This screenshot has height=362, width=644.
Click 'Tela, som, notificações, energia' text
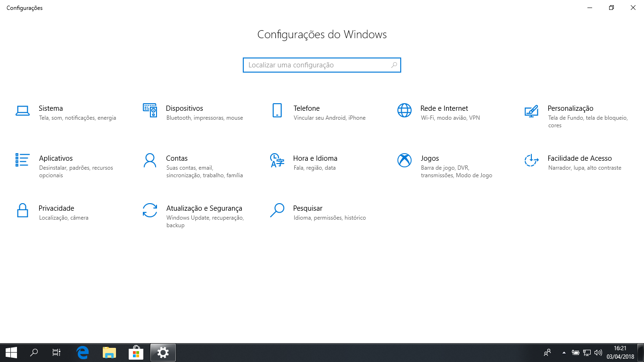pyautogui.click(x=77, y=118)
